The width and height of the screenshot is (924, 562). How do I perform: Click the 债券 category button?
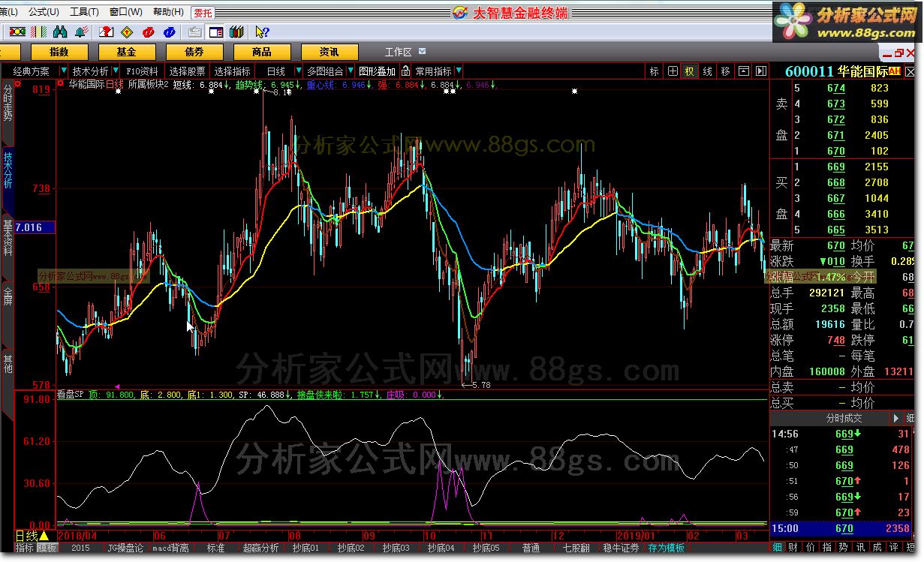(194, 52)
